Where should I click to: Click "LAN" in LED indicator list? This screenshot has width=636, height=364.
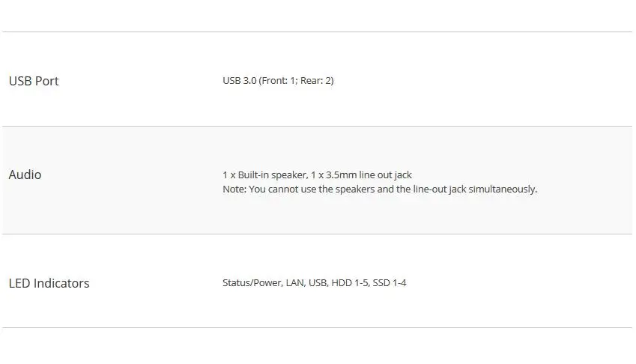point(296,283)
